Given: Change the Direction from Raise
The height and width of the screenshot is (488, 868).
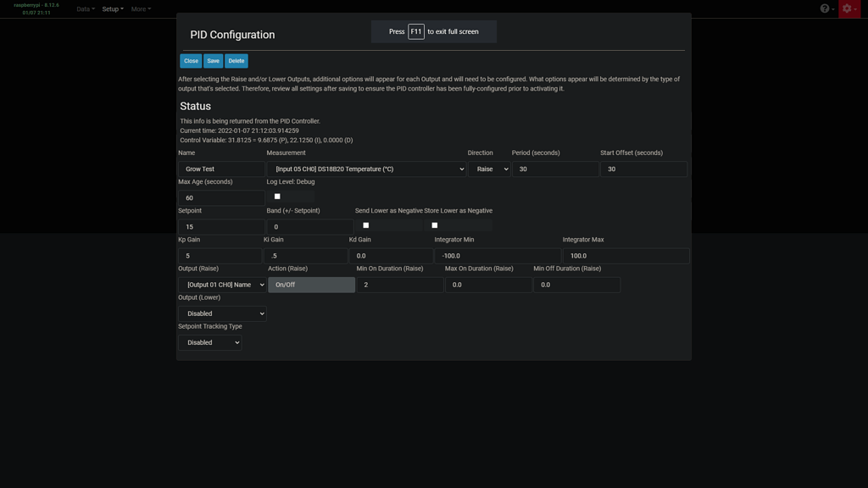Looking at the screenshot, I should click(x=492, y=169).
